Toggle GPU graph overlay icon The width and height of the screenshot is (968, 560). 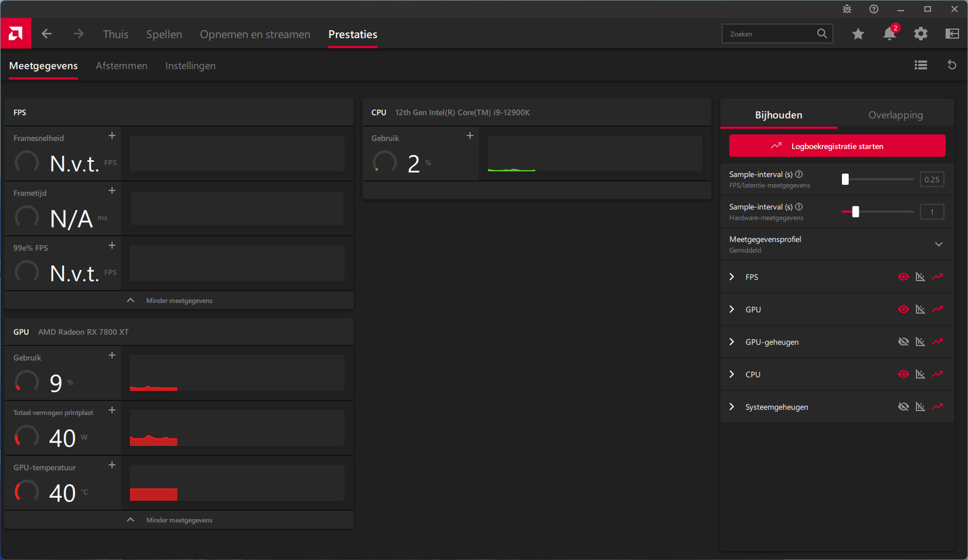click(x=920, y=309)
